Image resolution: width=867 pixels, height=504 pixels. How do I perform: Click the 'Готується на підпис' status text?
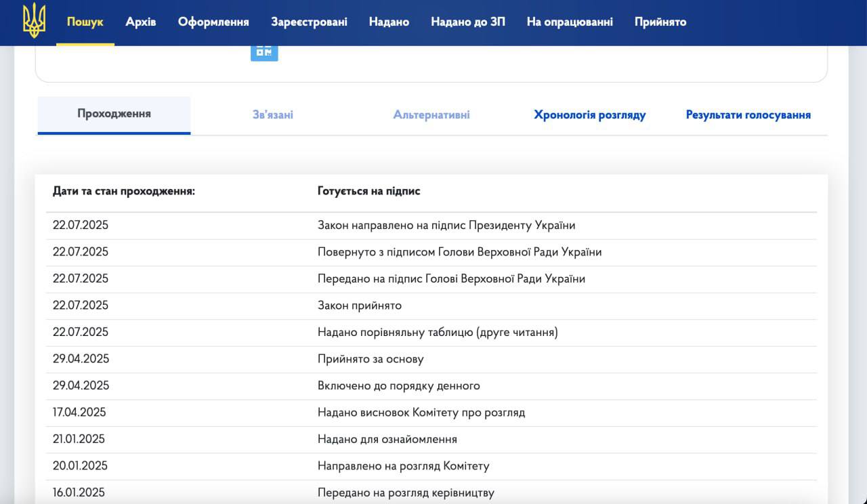coord(369,191)
